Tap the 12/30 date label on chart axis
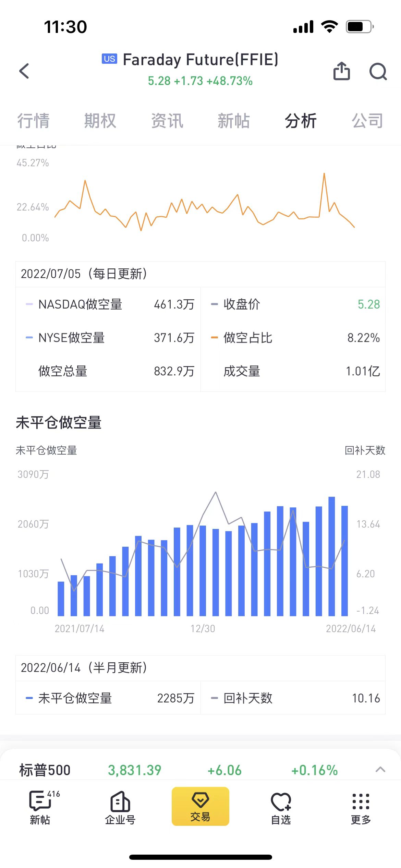Screen dimensions: 401x868 203,628
